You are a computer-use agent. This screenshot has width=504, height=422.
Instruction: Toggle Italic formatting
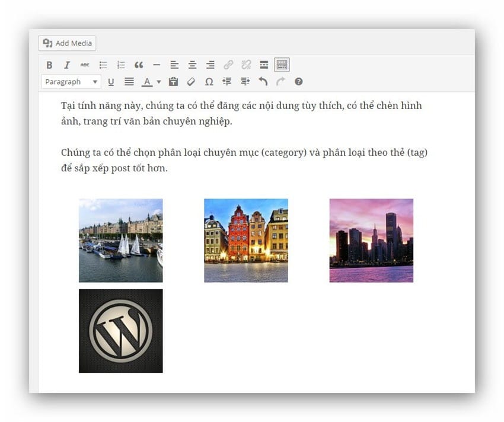point(67,65)
